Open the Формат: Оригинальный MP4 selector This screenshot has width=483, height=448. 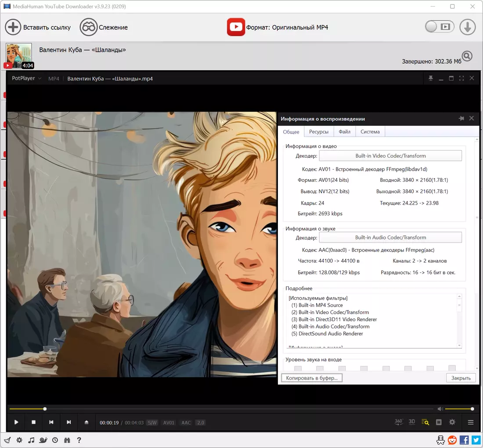pos(278,27)
